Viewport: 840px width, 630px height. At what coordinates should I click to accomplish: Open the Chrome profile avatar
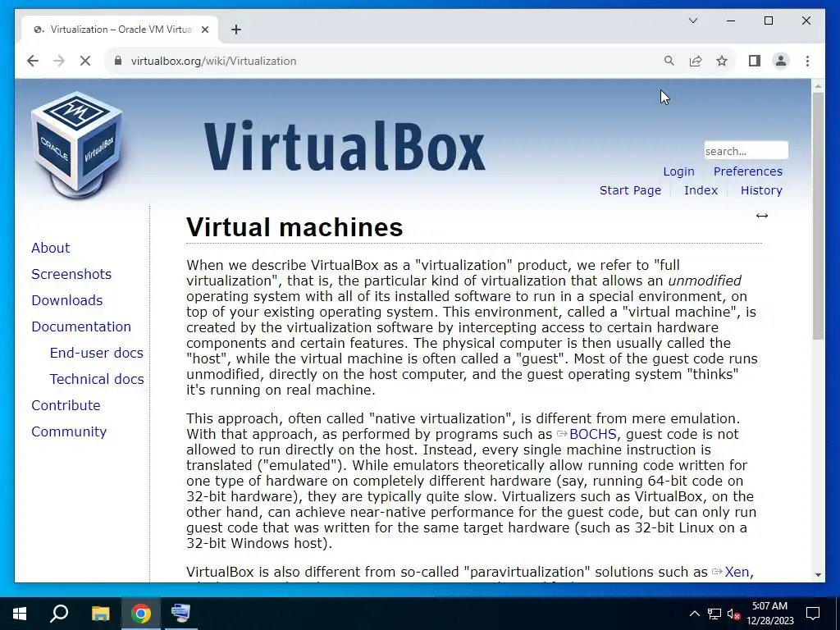[x=781, y=61]
